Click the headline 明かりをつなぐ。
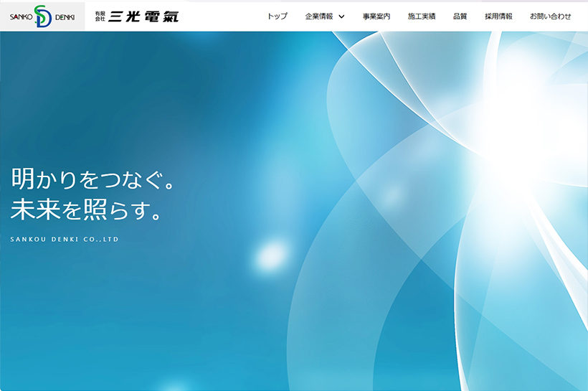This screenshot has width=588, height=391. tap(93, 179)
